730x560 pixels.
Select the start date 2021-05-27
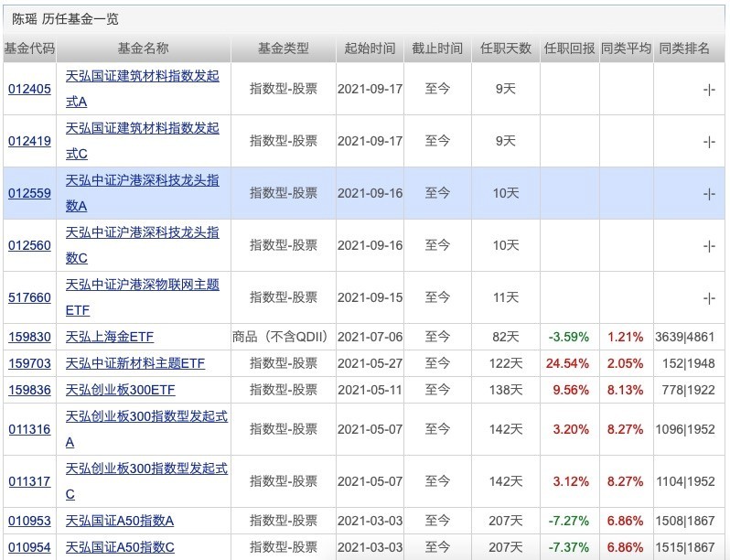pyautogui.click(x=370, y=363)
